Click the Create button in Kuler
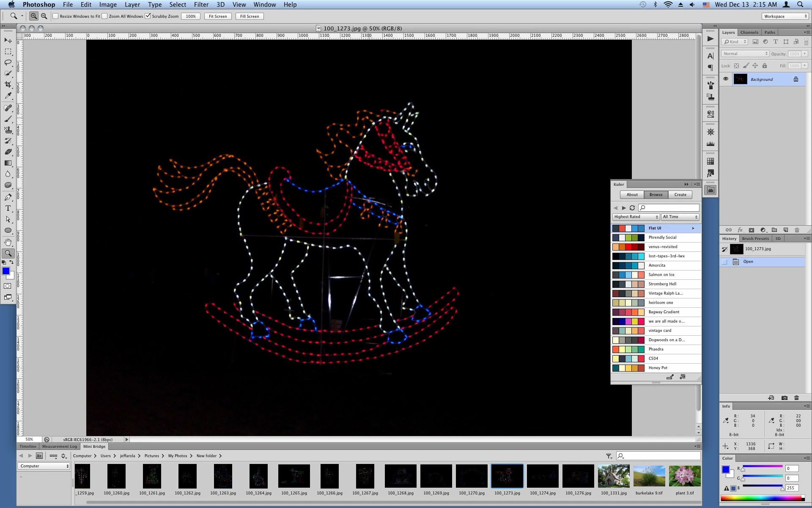The width and height of the screenshot is (812, 508). (x=680, y=195)
